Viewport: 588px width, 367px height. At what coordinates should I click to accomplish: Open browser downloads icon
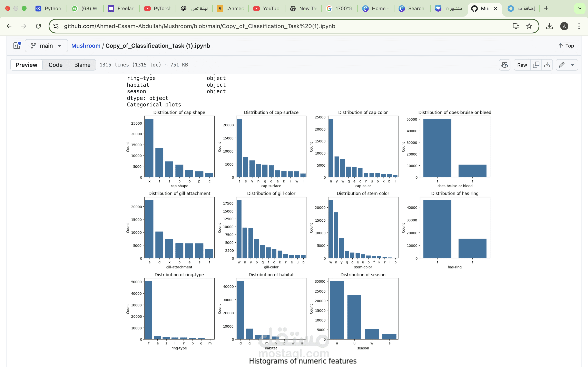pyautogui.click(x=549, y=26)
